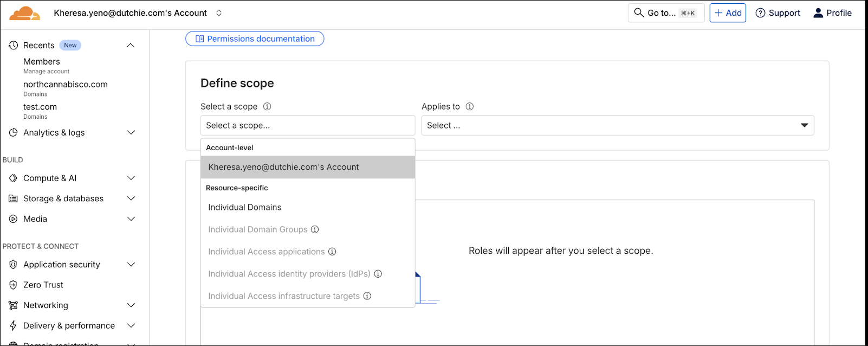This screenshot has height=346, width=868.
Task: Click Individual Access applications option
Action: [x=308, y=252]
